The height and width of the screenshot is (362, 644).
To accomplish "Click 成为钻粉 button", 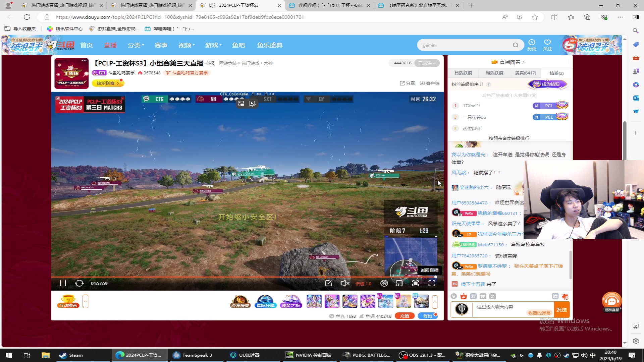I will click(547, 84).
